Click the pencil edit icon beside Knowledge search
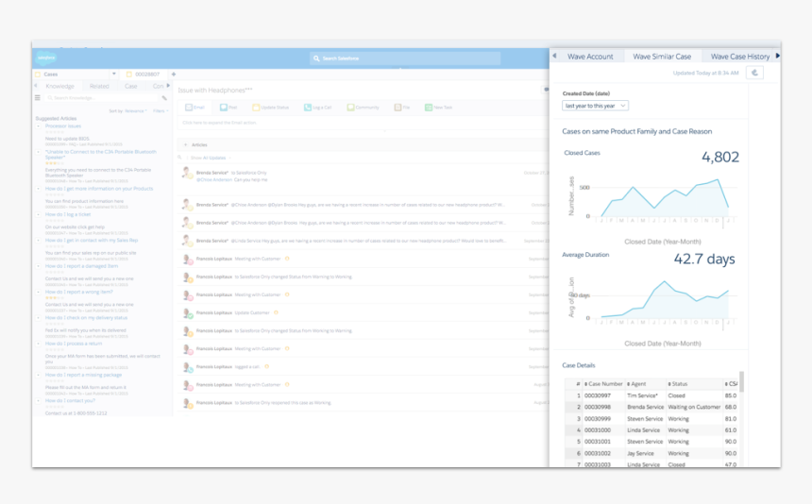Viewport: 812px width, 504px height. pyautogui.click(x=164, y=98)
